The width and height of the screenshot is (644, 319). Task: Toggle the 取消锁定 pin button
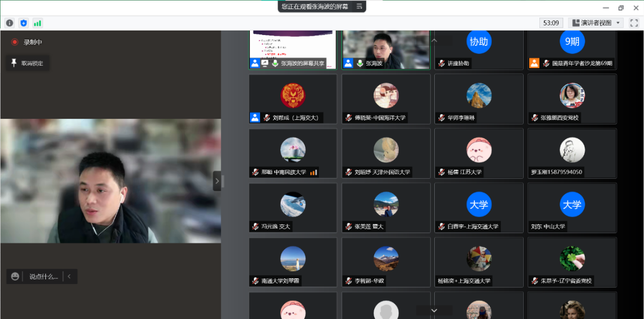tap(28, 63)
